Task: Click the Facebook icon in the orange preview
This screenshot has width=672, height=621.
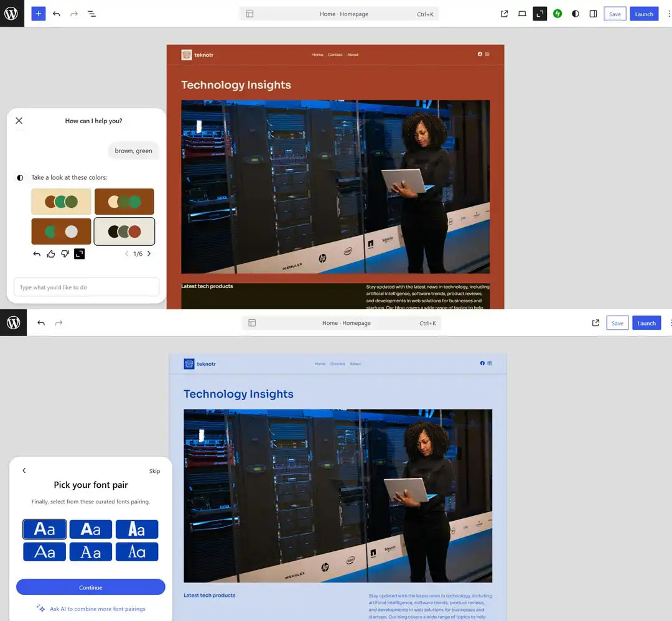Action: point(480,54)
